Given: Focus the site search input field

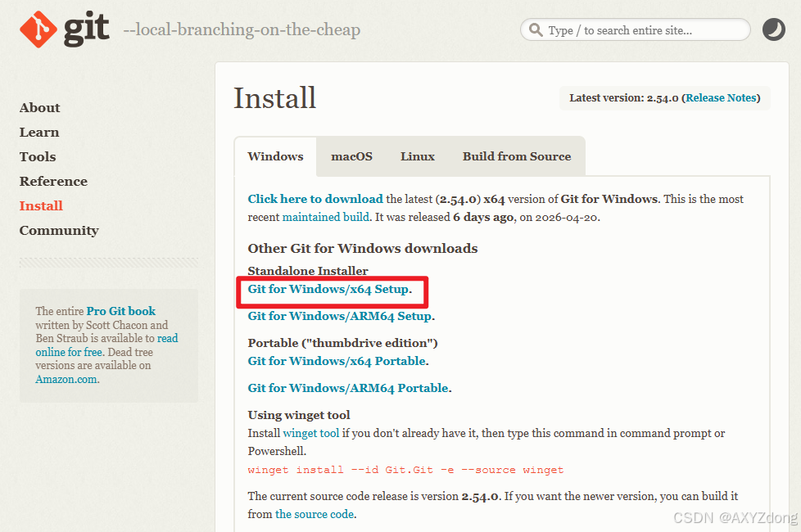Looking at the screenshot, I should point(635,30).
